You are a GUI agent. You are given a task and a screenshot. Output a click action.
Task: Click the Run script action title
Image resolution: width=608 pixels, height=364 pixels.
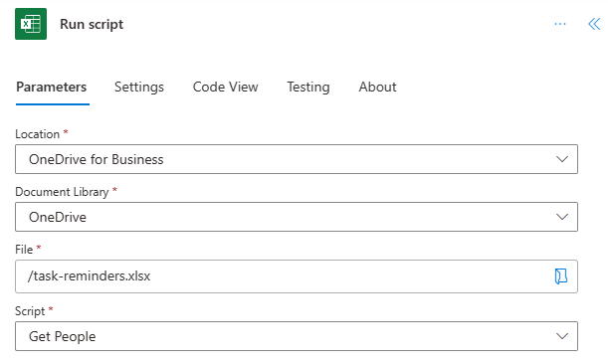[x=92, y=24]
